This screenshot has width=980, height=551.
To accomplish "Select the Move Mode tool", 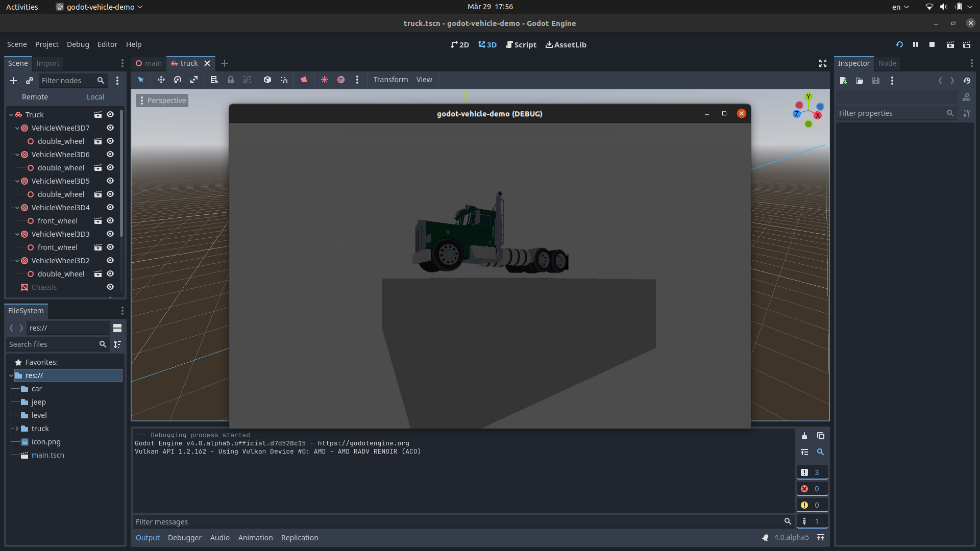I will tap(161, 80).
